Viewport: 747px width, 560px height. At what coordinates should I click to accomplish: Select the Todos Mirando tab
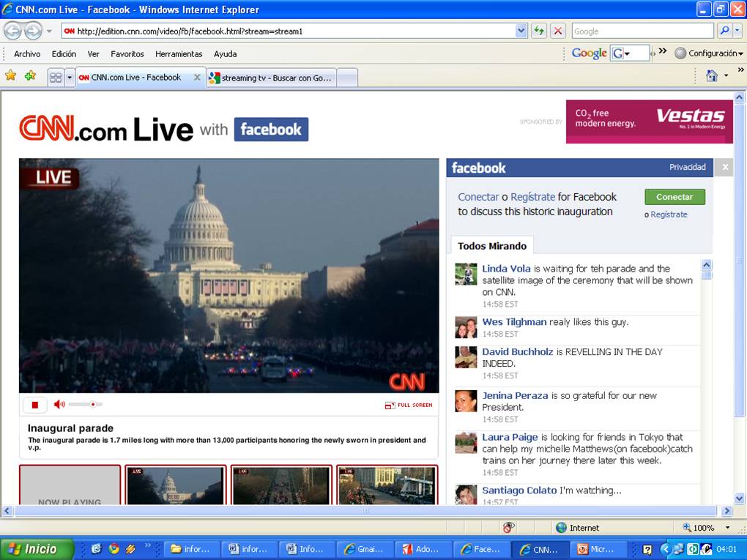coord(492,246)
